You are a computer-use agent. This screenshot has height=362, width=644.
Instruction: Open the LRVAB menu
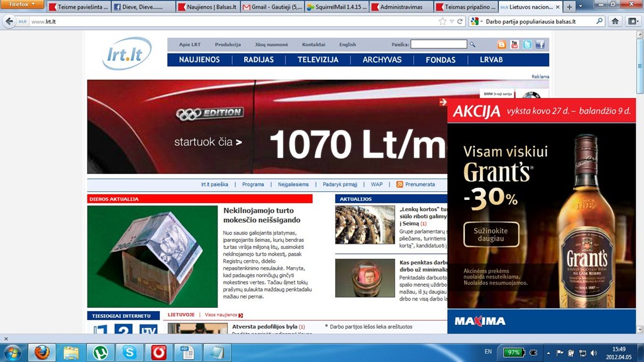coord(491,60)
